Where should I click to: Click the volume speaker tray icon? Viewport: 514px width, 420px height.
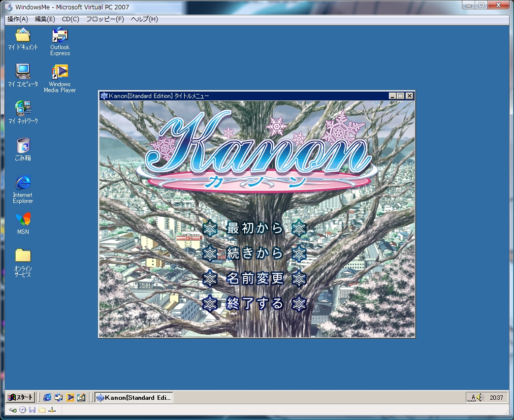coord(480,397)
